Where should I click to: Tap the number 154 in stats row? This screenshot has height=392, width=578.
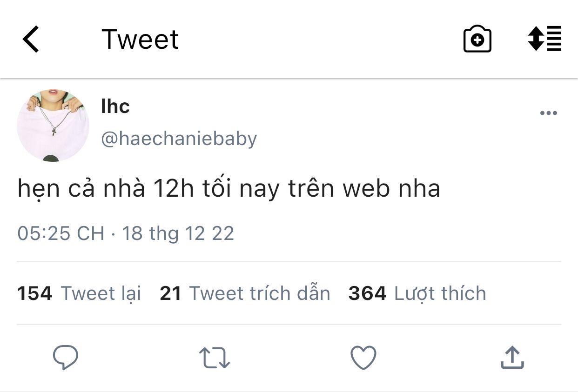pyautogui.click(x=34, y=293)
